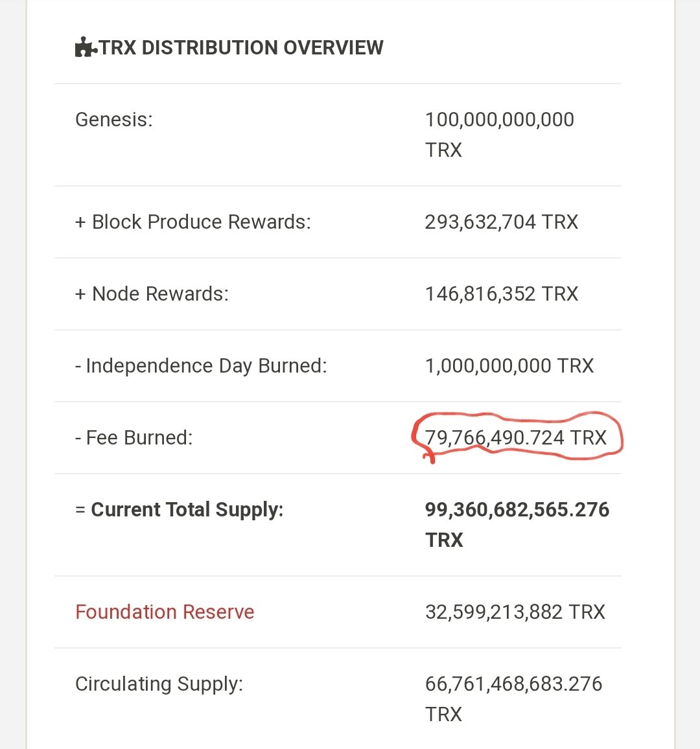
Task: Open the Foundation Reserve red link
Action: click(165, 612)
